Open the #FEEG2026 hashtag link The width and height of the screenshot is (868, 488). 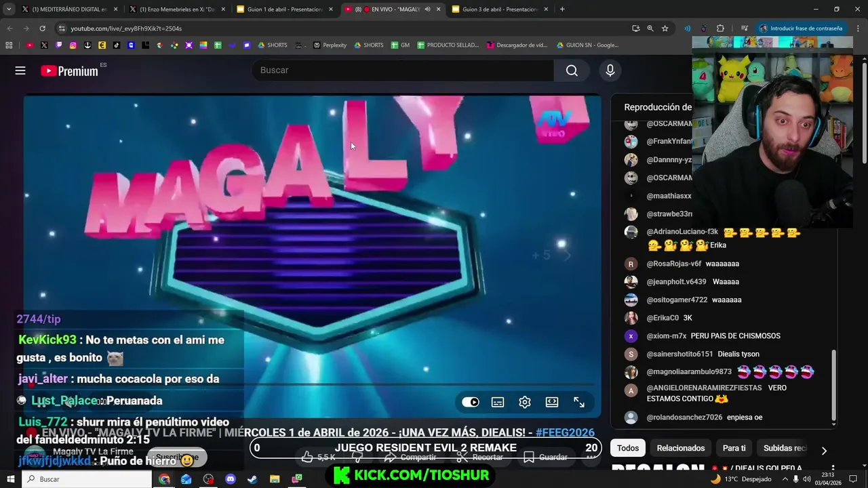point(565,432)
